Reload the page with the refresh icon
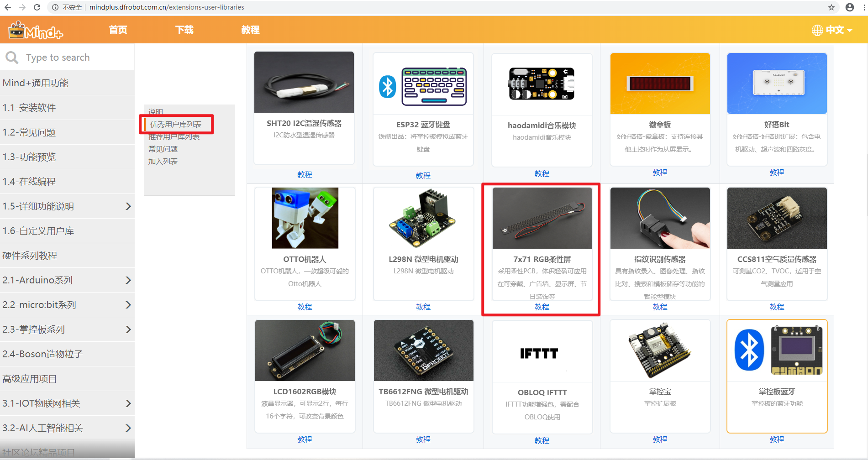The image size is (868, 460). [37, 7]
